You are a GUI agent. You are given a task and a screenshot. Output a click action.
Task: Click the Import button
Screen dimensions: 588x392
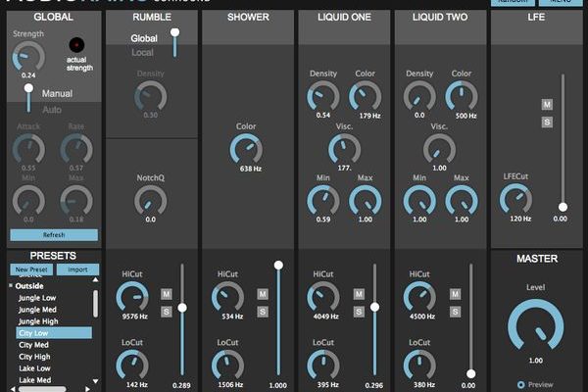(x=77, y=269)
